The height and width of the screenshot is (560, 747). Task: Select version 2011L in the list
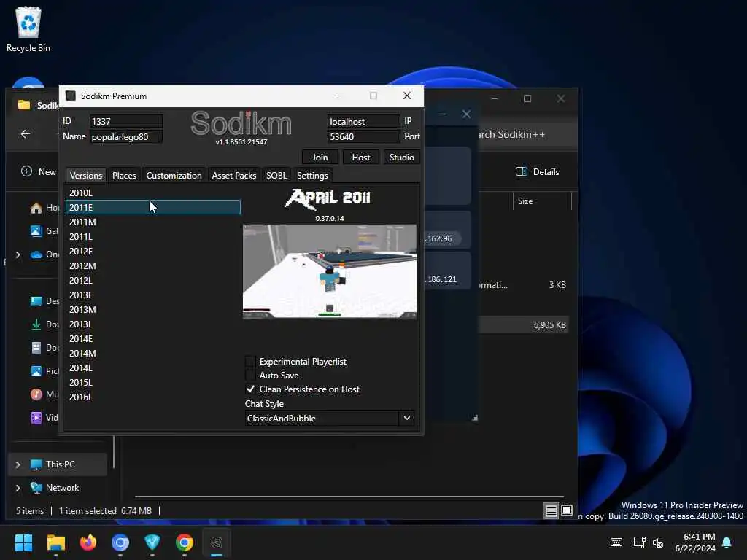153,237
